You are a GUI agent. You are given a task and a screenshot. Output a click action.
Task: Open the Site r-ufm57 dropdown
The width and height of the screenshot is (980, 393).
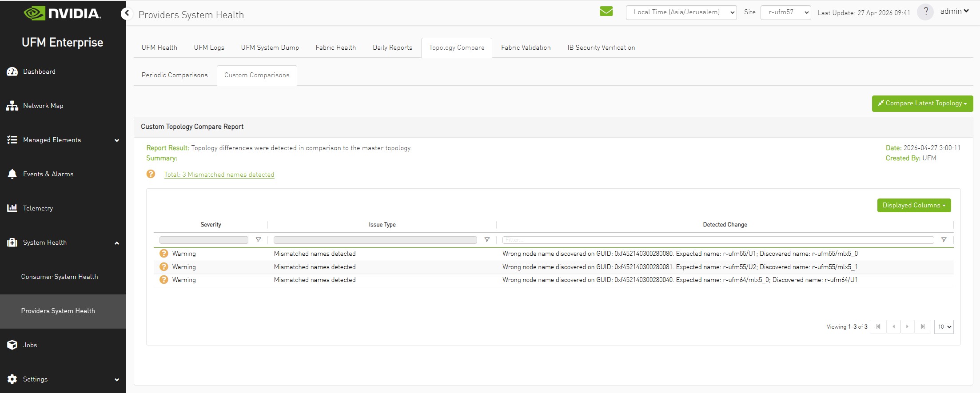pyautogui.click(x=786, y=12)
